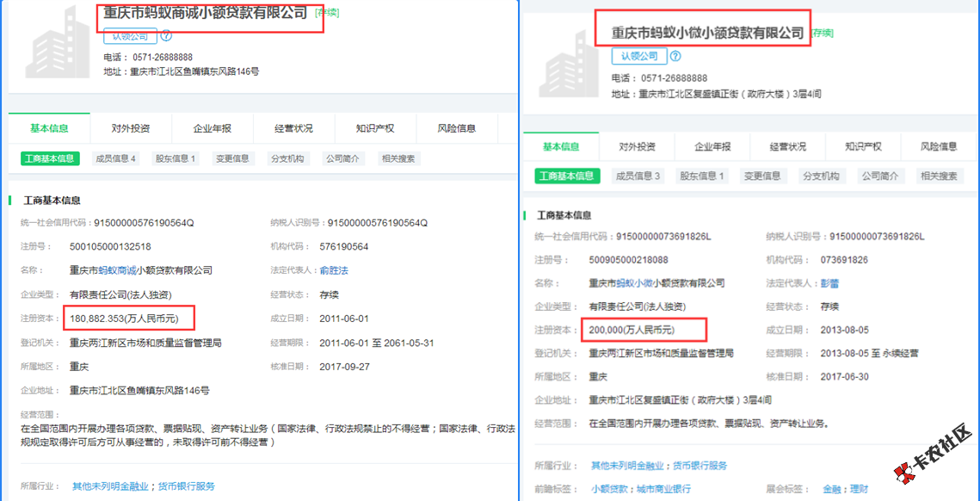
Task: Open 对外投资 tab in right panel
Action: pos(637,147)
